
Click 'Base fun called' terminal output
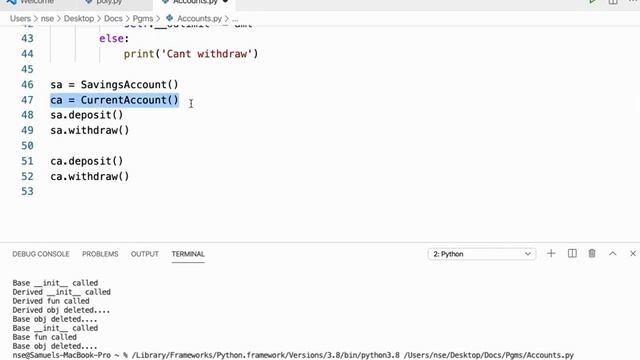pyautogui.click(x=44, y=337)
